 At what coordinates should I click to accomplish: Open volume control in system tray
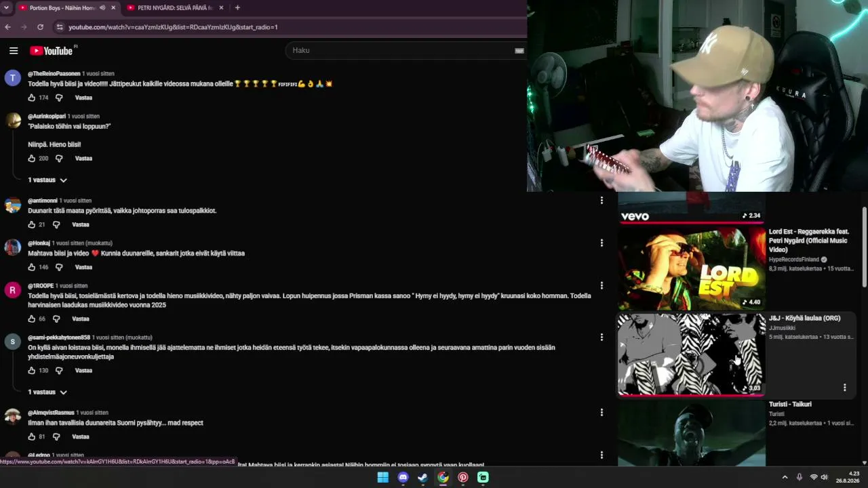coord(825,477)
